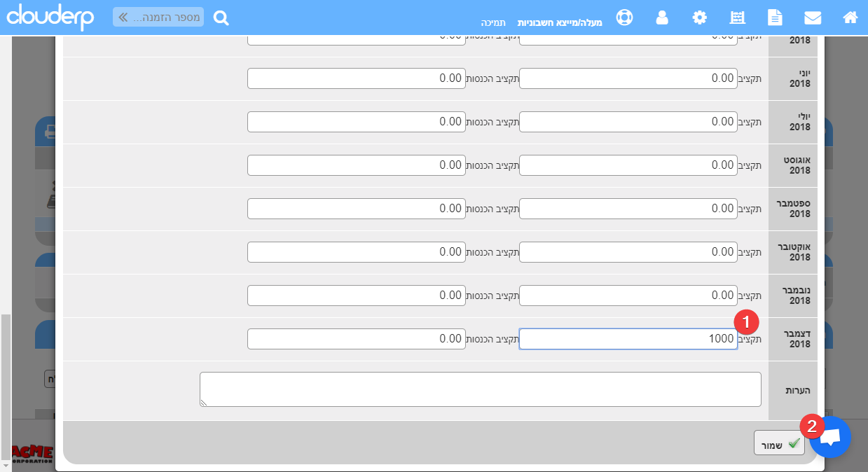Click the יוני 2018 תקציב field

point(628,78)
